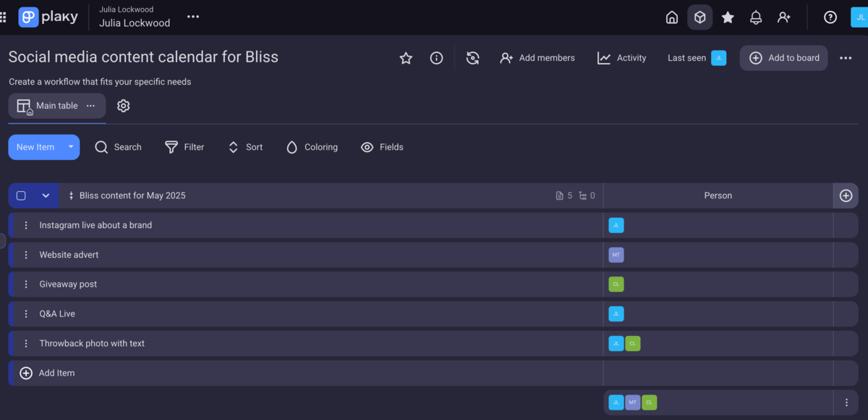Add a new column with plus icon
Image resolution: width=868 pixels, height=420 pixels.
click(846, 196)
